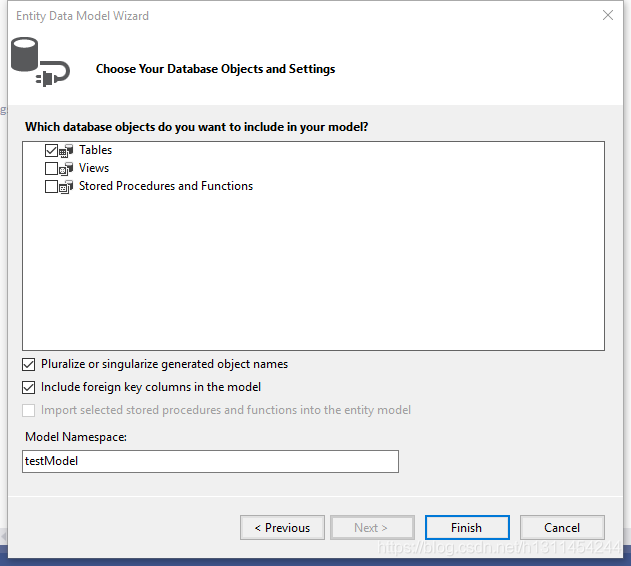Click the Stored Procedures and Functions icon

66,187
